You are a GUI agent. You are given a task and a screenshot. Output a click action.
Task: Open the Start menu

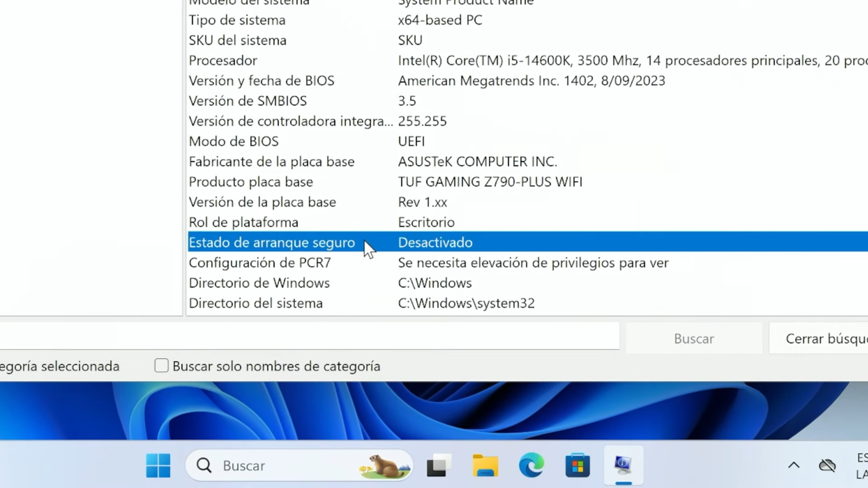[x=158, y=465]
